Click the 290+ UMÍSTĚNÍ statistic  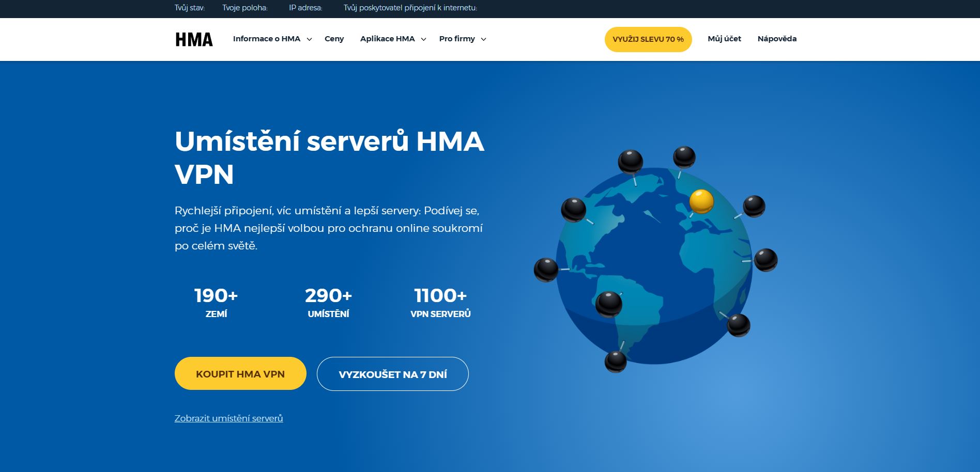[x=328, y=302]
